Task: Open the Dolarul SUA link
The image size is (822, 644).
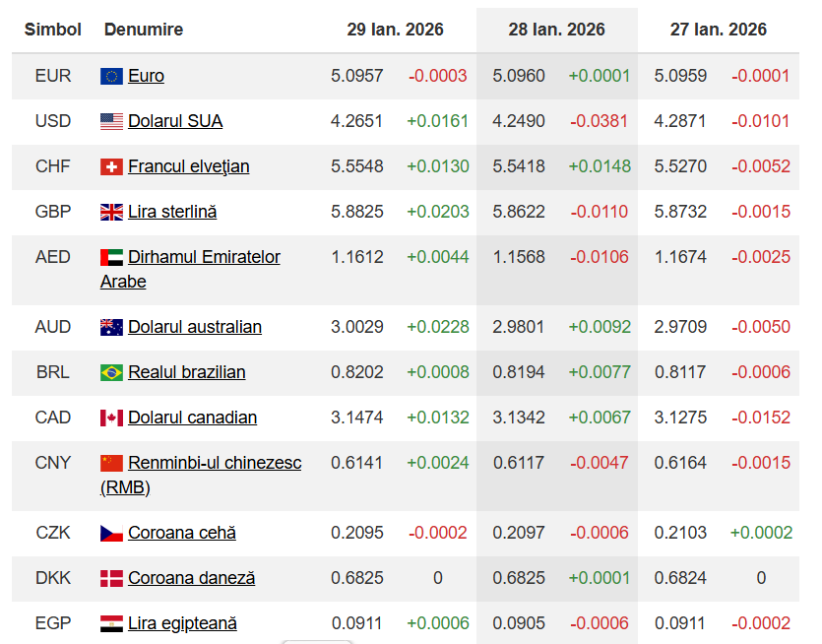Action: [x=175, y=121]
